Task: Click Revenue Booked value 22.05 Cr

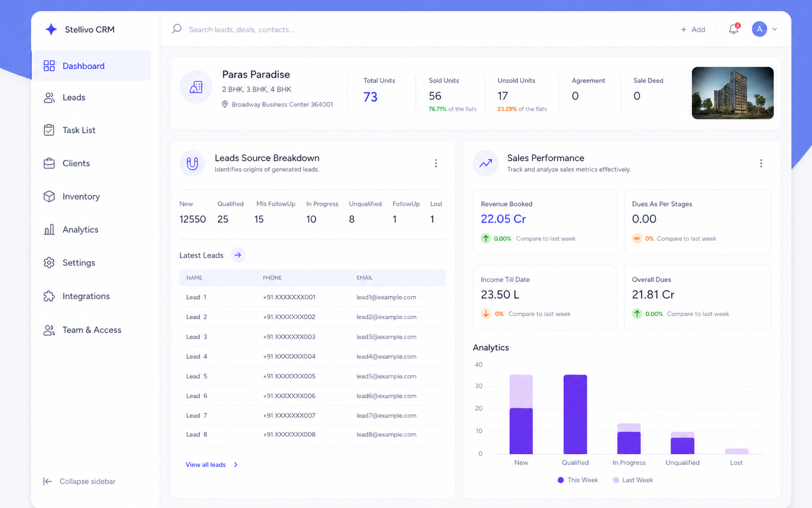Action: pyautogui.click(x=503, y=219)
